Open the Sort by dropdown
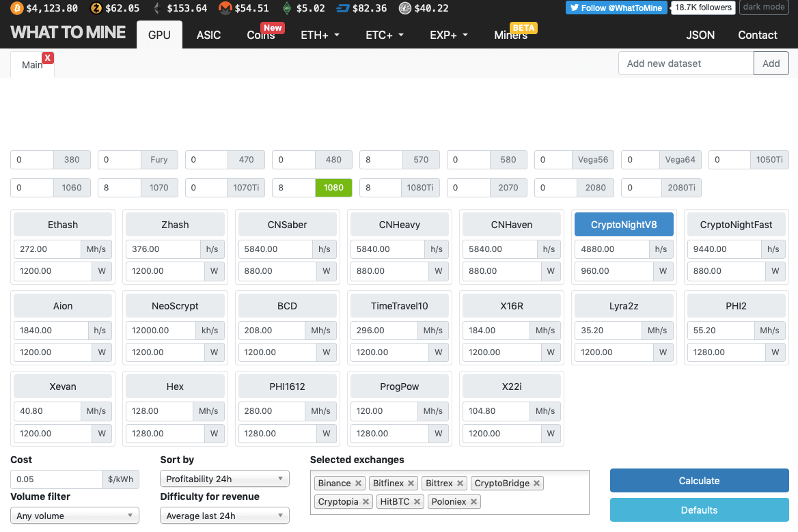This screenshot has height=532, width=798. 224,479
